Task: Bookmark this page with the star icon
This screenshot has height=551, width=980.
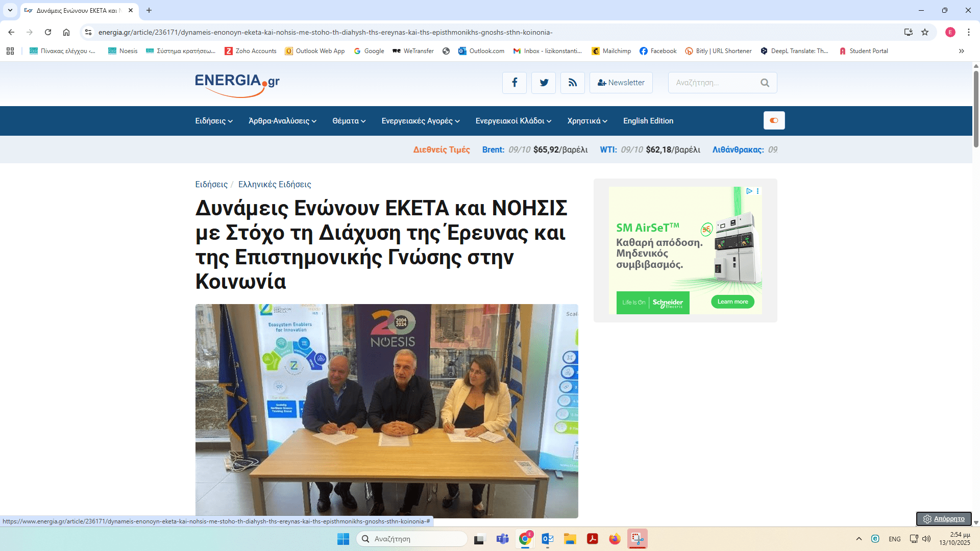Action: 925,32
